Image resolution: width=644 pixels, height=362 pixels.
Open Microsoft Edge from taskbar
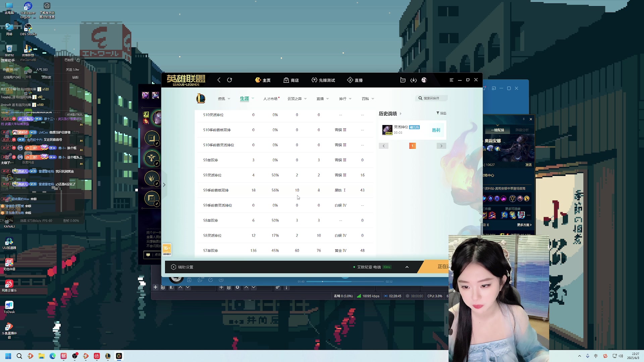coord(52,356)
